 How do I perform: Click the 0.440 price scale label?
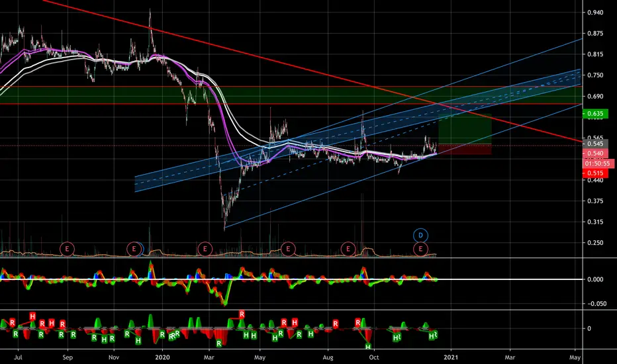click(x=595, y=180)
